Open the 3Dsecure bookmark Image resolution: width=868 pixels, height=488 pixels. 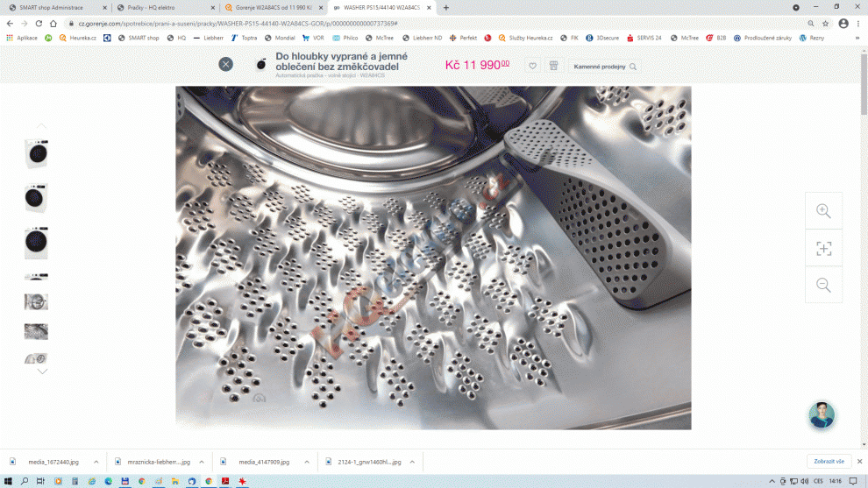point(602,39)
